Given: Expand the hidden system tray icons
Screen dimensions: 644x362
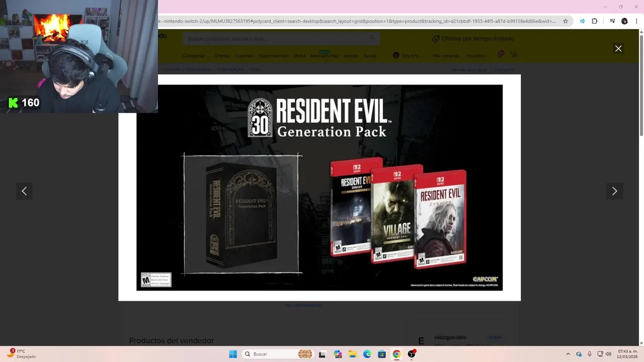Looking at the screenshot, I should 568,354.
